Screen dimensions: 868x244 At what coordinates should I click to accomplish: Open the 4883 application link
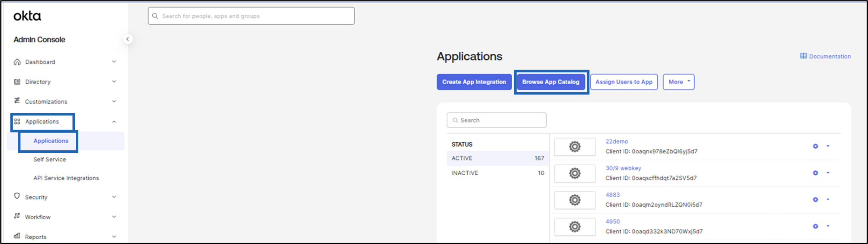613,195
